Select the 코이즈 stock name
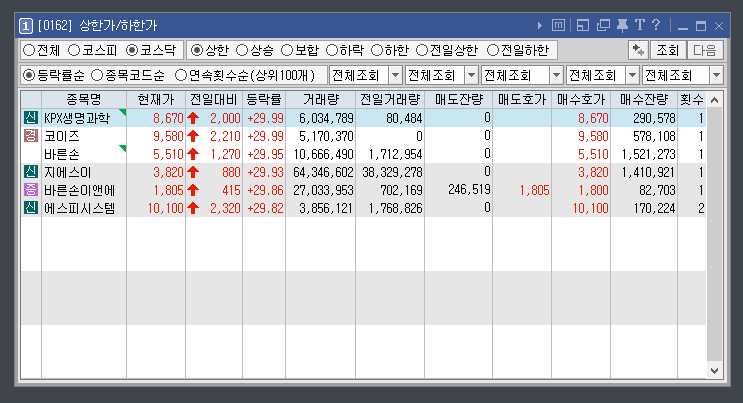743x403 pixels. [x=62, y=136]
